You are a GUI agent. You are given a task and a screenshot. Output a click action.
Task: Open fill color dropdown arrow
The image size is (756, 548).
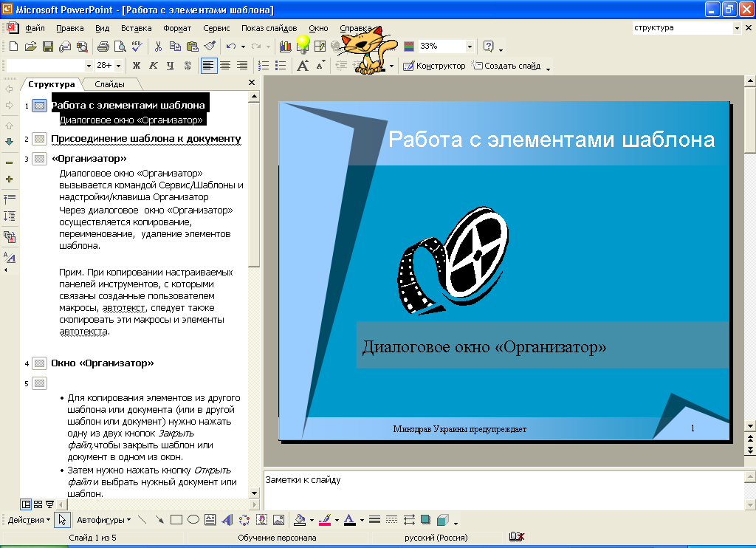click(312, 520)
